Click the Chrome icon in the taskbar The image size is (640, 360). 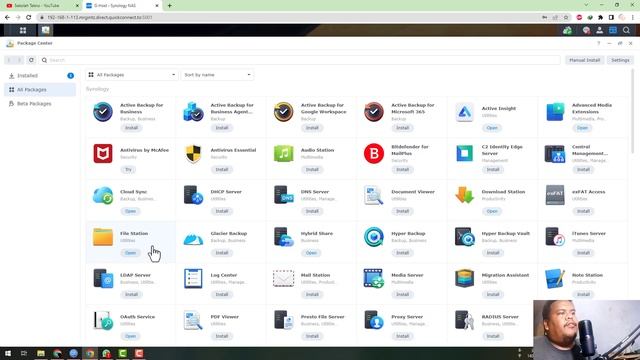[90, 353]
